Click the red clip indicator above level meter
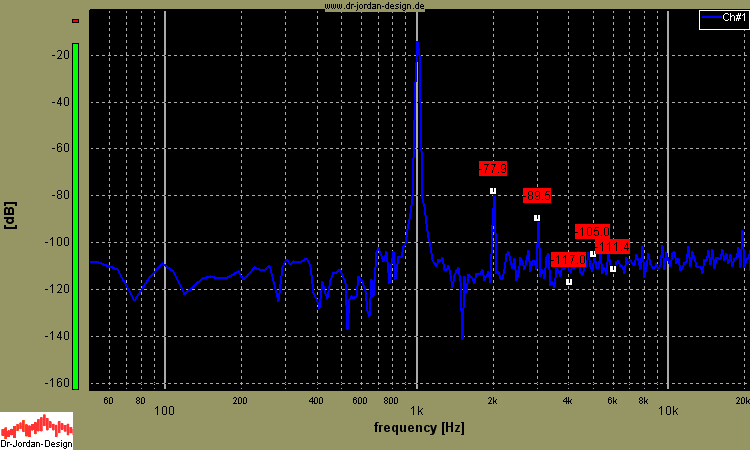 tap(75, 21)
